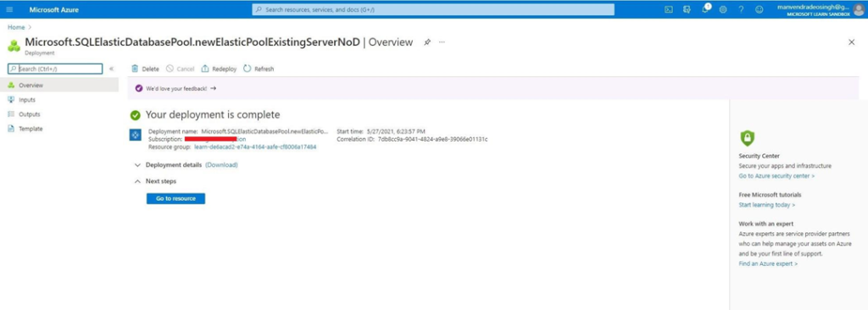
Task: Expand Deployment details section
Action: (x=137, y=165)
